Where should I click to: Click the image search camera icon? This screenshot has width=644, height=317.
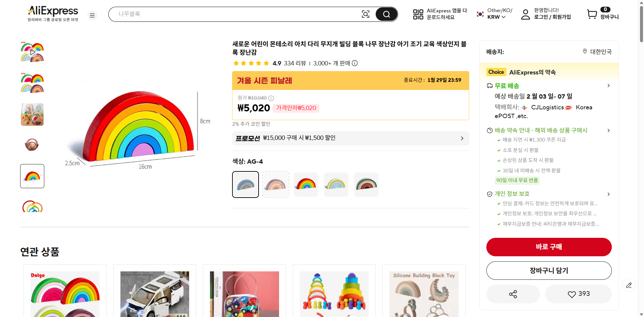[x=365, y=14]
